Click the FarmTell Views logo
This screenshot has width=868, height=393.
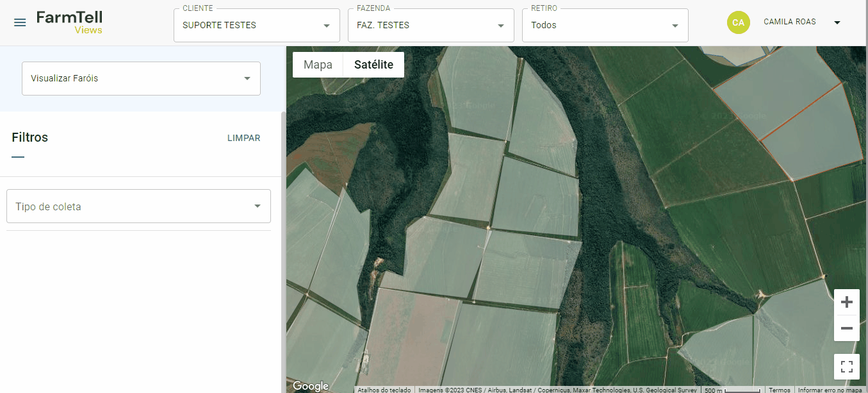pos(69,22)
